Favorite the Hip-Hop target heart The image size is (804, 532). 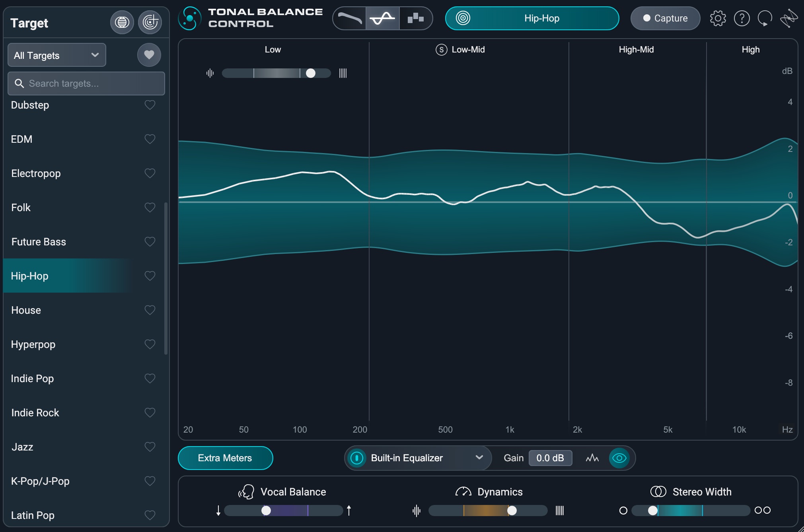(x=150, y=276)
